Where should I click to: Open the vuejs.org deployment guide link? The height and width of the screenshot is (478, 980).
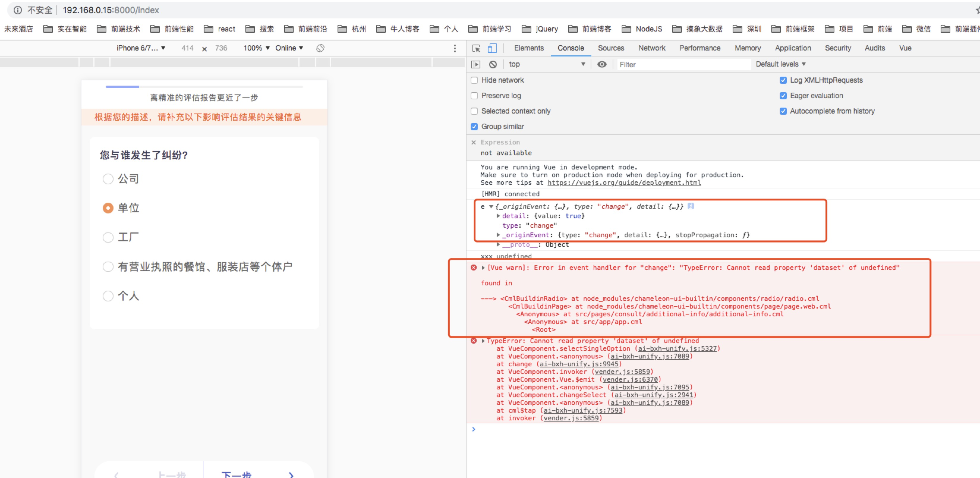coord(624,183)
